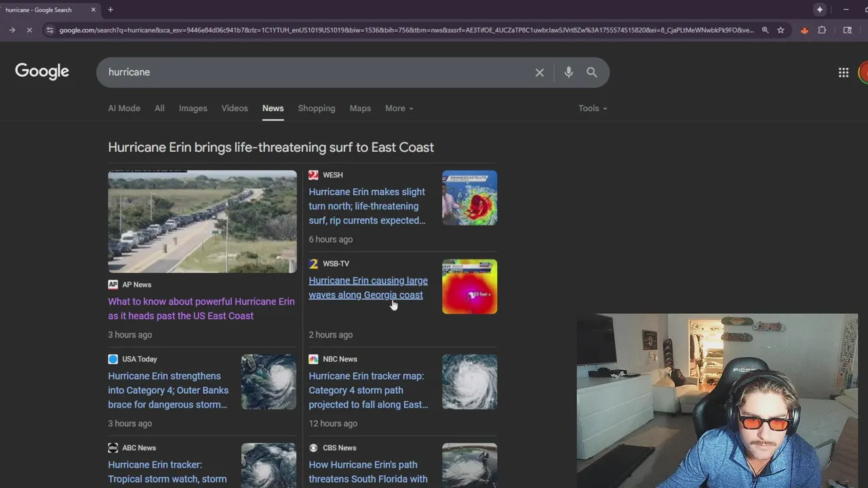Screen dimensions: 868x488
Task: Open the Extensions puzzle icon
Action: tap(822, 30)
